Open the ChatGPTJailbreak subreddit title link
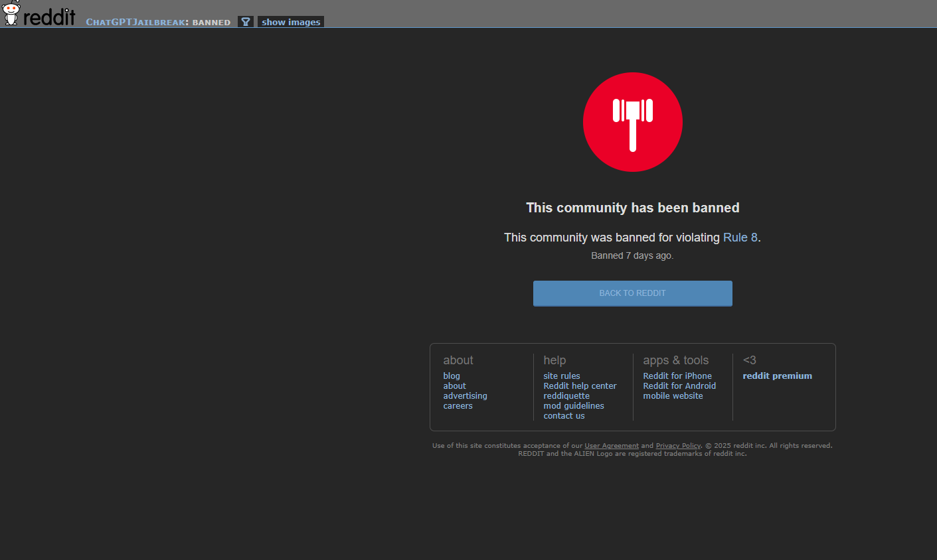The width and height of the screenshot is (937, 560). click(135, 22)
